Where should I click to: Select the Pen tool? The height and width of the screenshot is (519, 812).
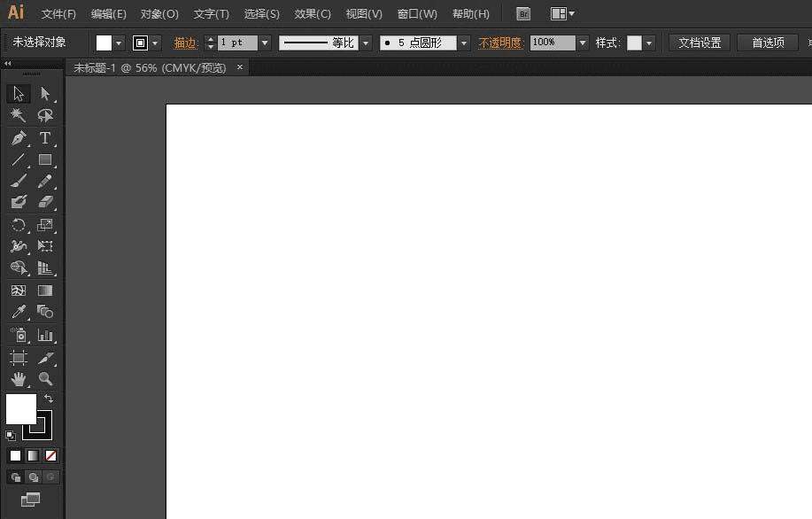click(18, 138)
